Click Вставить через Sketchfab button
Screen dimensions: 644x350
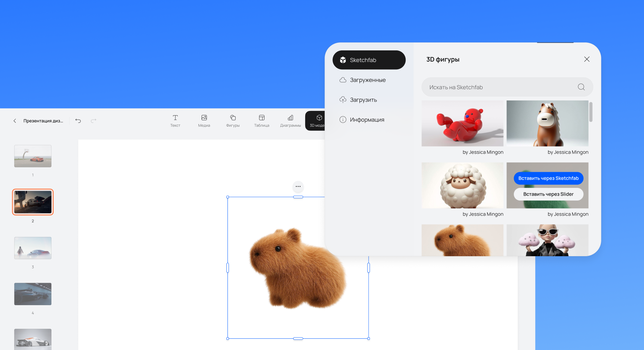[548, 178]
